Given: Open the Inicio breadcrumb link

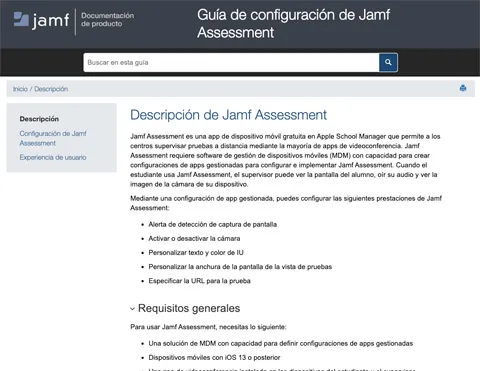Looking at the screenshot, I should click(20, 89).
